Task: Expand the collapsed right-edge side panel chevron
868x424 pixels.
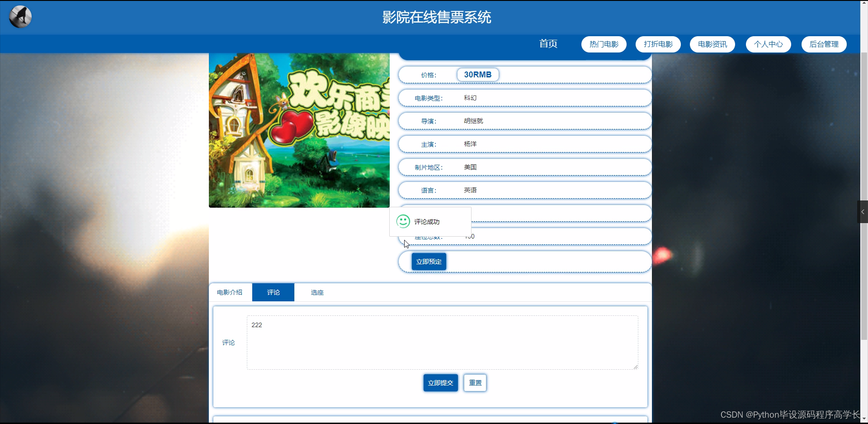Action: coord(863,211)
